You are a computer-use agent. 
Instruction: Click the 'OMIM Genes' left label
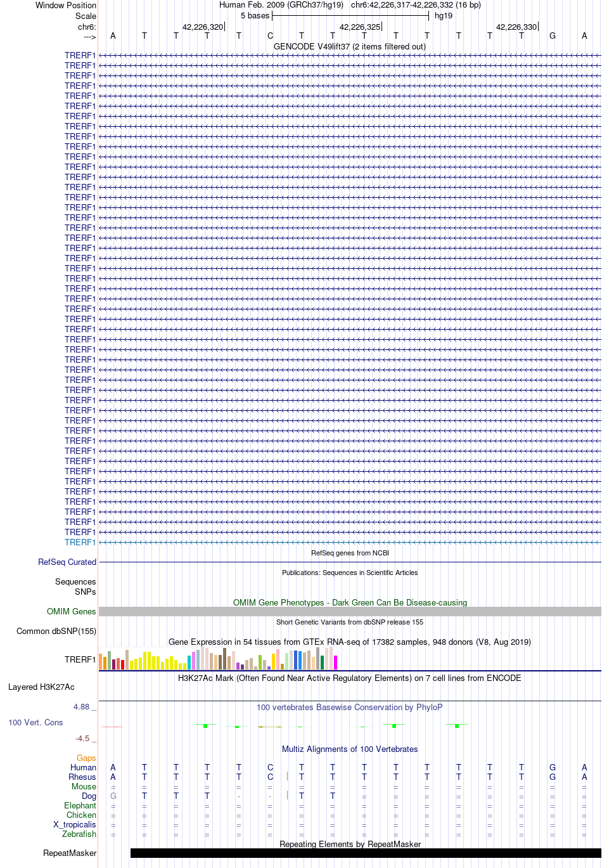click(72, 611)
